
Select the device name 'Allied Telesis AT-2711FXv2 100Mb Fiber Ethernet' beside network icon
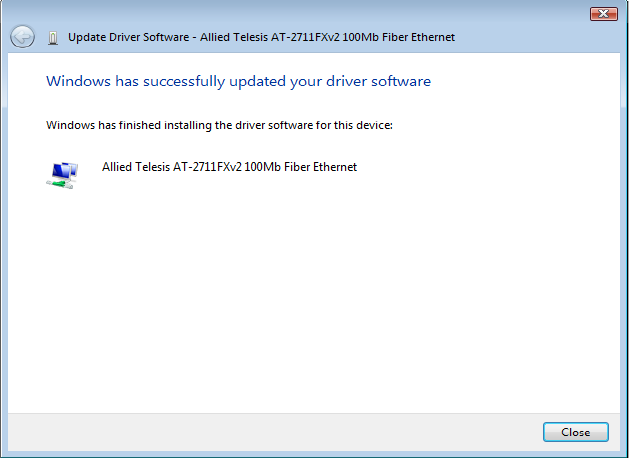point(229,167)
